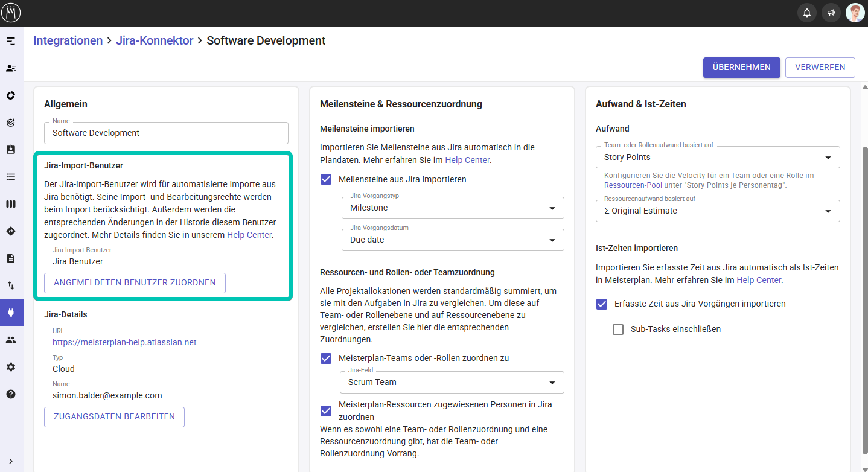
Task: Open the up-down arrows import icon
Action: tap(11, 285)
